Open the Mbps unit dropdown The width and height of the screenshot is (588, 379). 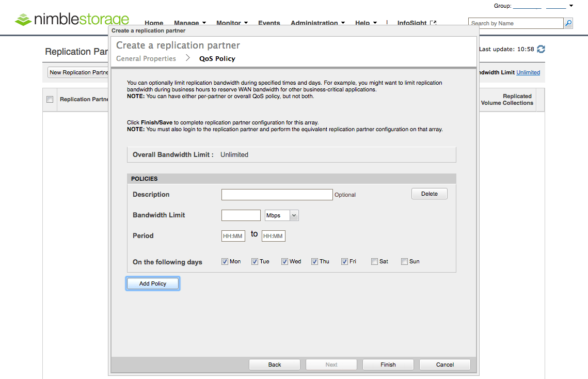point(282,215)
